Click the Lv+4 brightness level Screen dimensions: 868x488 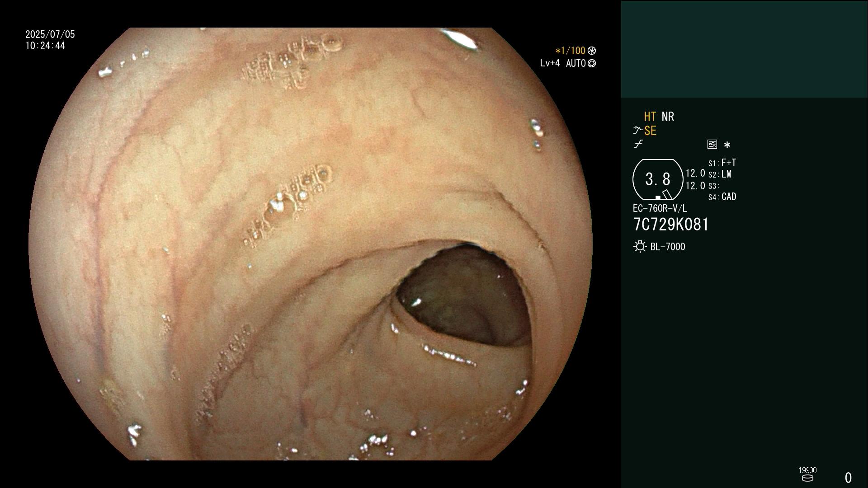coord(550,63)
